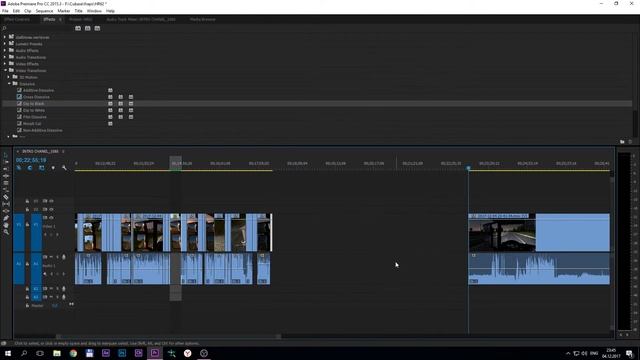Select the Track Select Forward tool
Viewport: 640px width, 360px height.
(6, 162)
